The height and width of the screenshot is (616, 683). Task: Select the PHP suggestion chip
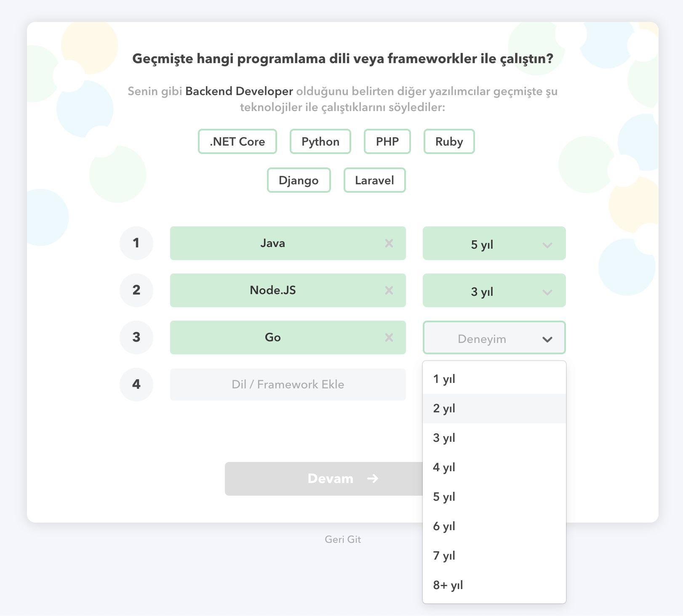tap(387, 141)
